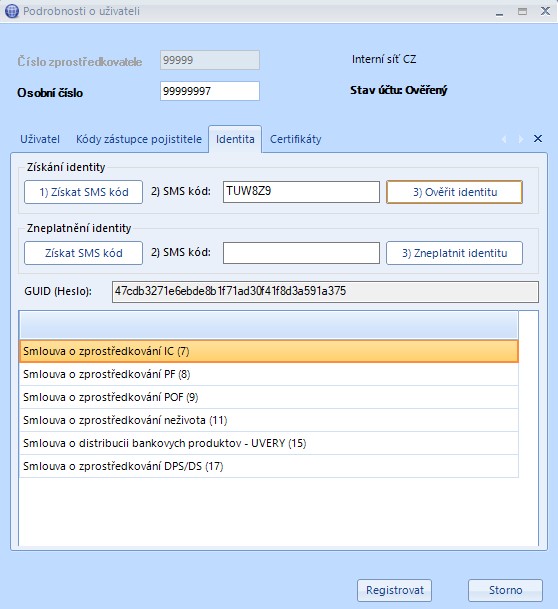Focus the SMS kód field containing TUW8Z9
This screenshot has height=609, width=558.
coord(301,192)
